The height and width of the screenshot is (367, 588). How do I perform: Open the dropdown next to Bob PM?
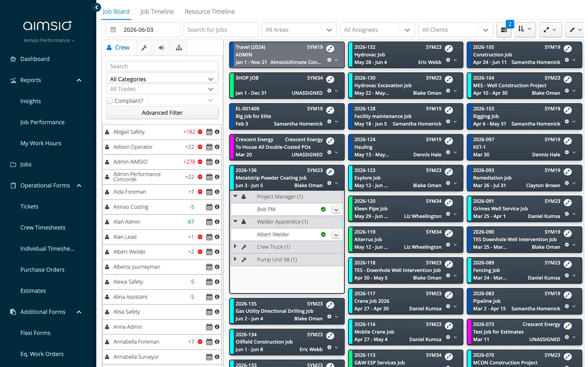(x=336, y=210)
